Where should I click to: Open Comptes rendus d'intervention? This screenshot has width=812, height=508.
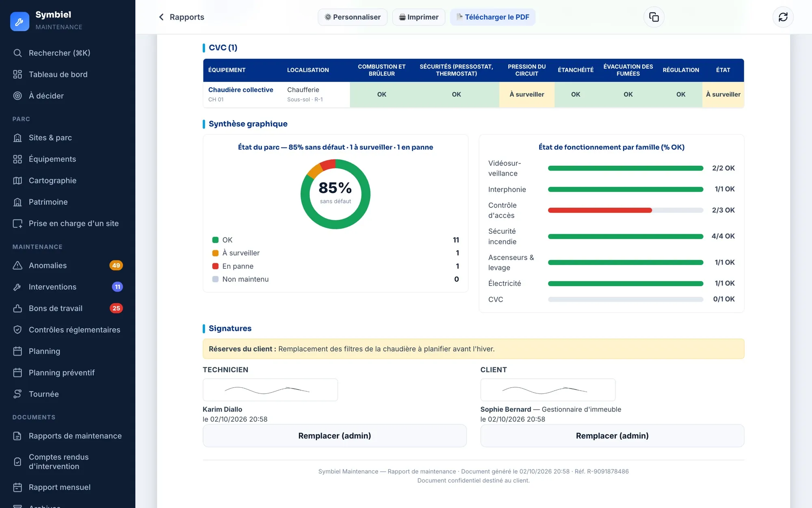click(x=67, y=462)
